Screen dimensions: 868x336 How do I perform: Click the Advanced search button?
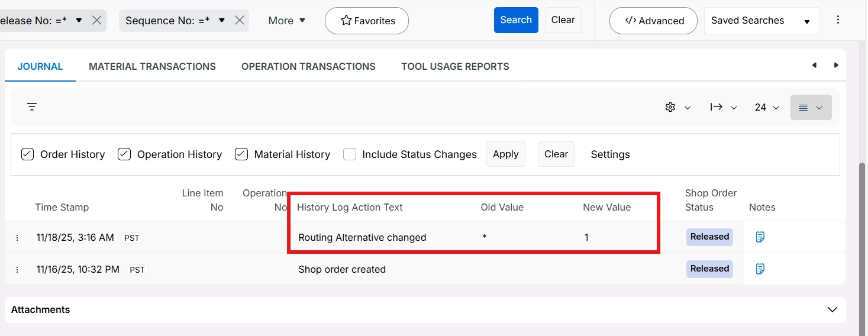653,21
